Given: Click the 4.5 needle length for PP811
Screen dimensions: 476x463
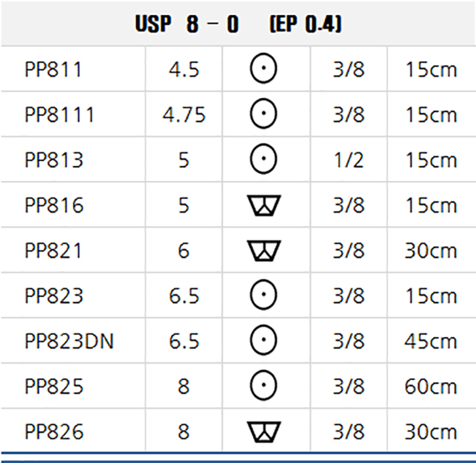Looking at the screenshot, I should pyautogui.click(x=184, y=69).
